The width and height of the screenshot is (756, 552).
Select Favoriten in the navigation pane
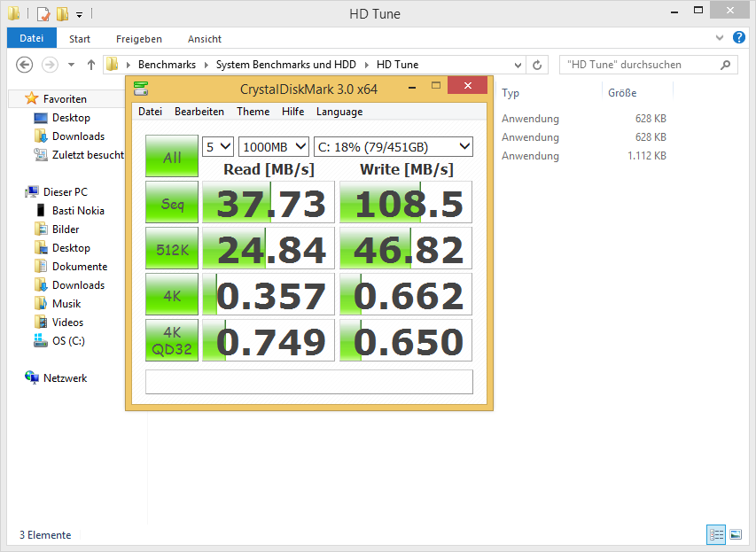65,99
